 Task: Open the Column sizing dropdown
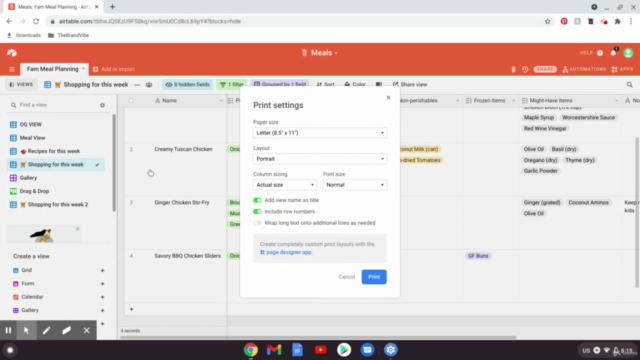(x=285, y=185)
